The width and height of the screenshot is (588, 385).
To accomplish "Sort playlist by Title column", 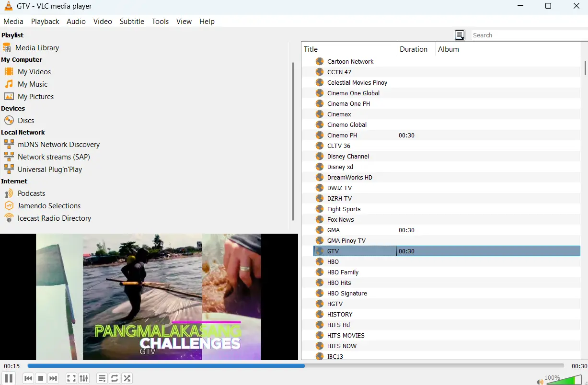I will pos(349,49).
